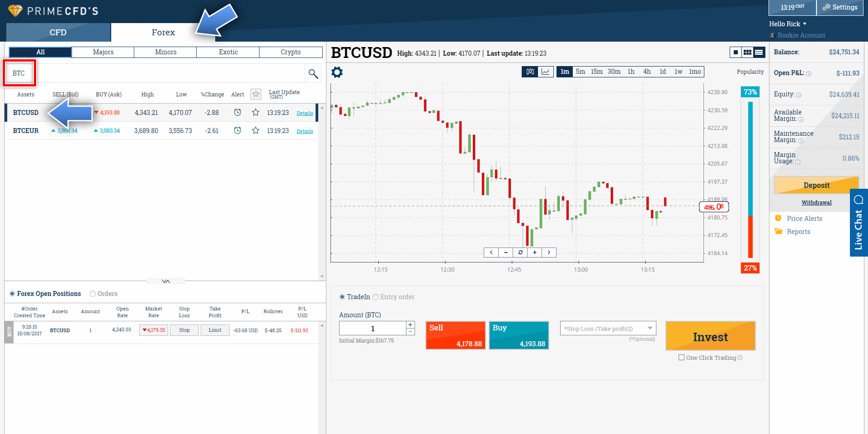Star BTCEUR as a favorite
868x434 pixels.
pyautogui.click(x=255, y=130)
